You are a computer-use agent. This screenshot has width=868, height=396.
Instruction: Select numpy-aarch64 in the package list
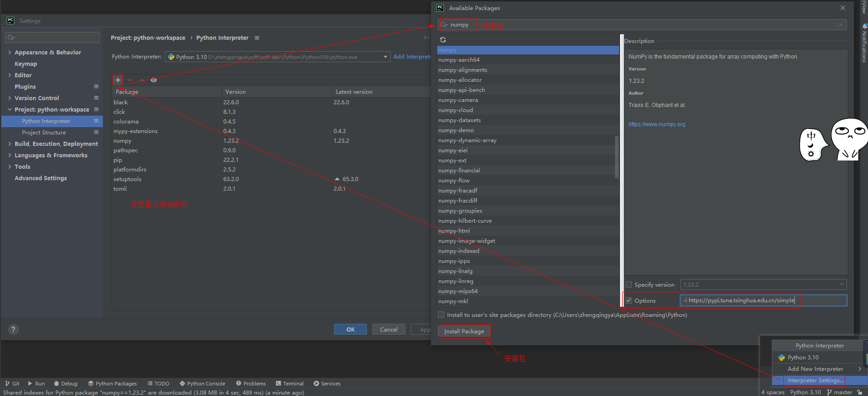528,59
